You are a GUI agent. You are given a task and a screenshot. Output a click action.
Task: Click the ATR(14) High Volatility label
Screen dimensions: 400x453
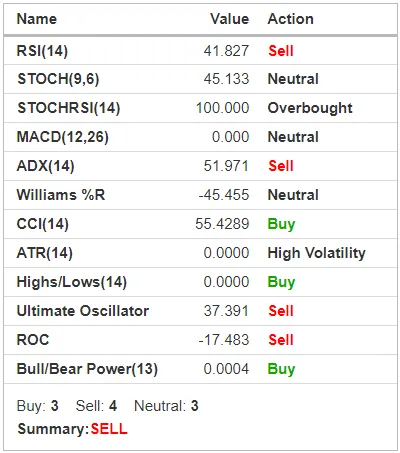point(317,253)
